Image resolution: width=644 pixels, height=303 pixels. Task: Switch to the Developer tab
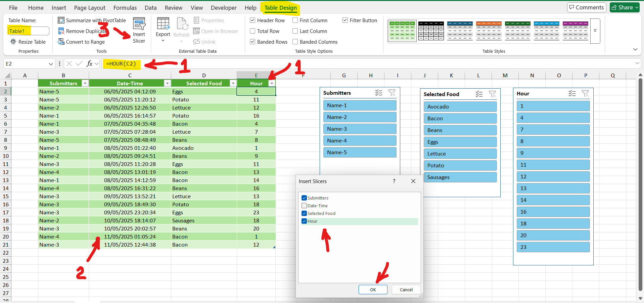pyautogui.click(x=224, y=8)
